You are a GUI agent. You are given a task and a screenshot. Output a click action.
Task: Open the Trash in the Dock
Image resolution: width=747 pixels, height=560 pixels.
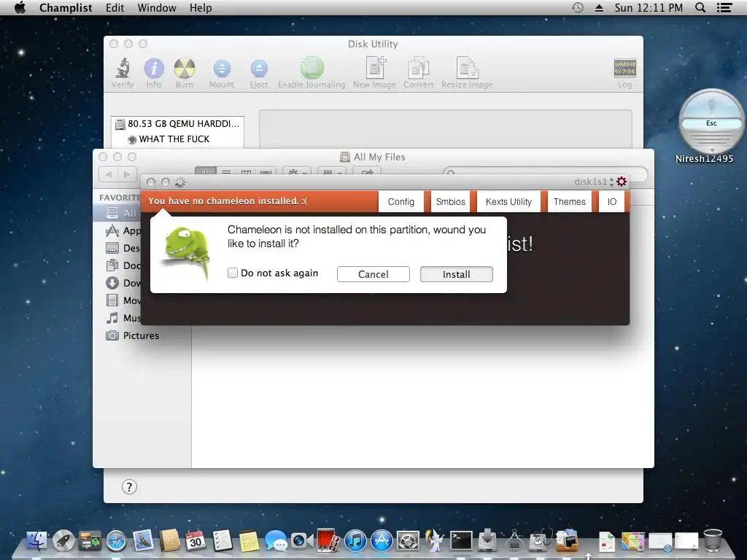[712, 540]
